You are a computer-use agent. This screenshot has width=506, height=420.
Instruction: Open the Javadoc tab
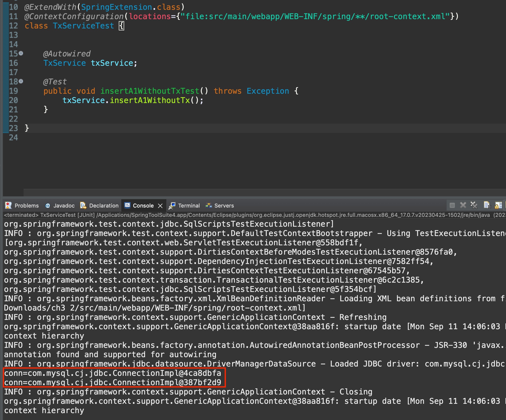[x=64, y=206]
